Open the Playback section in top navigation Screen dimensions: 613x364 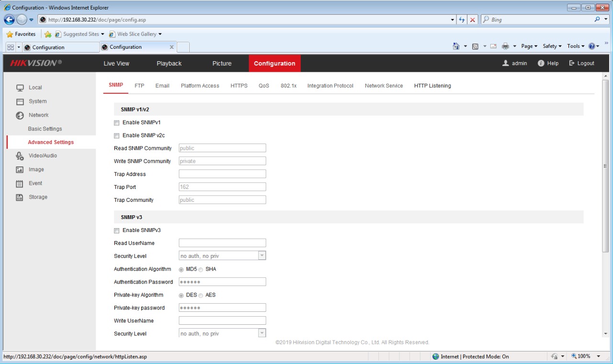[169, 64]
